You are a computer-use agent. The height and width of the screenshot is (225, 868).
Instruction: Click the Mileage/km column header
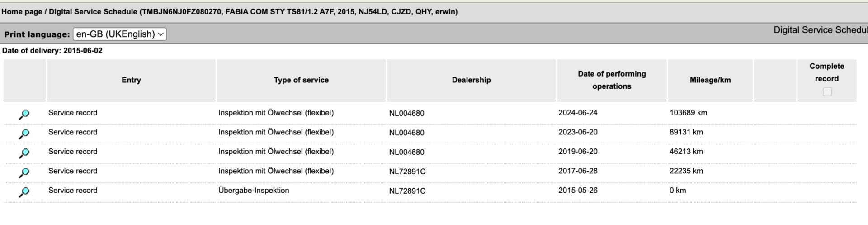[x=710, y=80]
